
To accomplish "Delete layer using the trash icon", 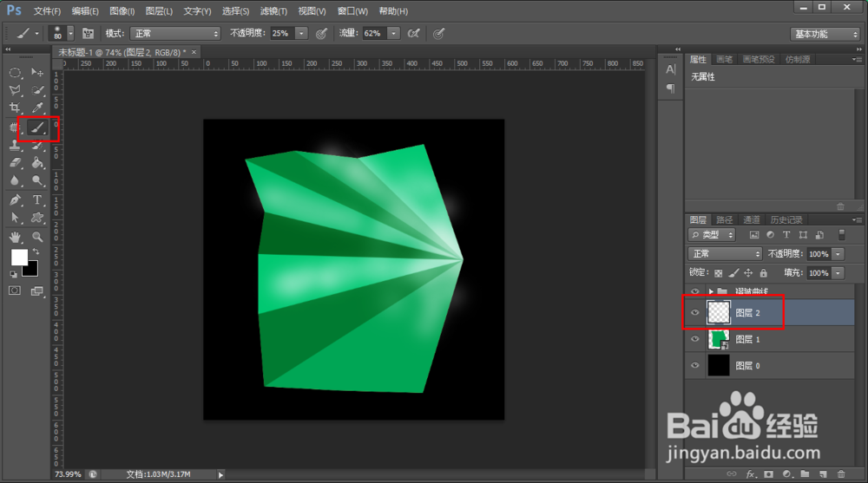I will [x=841, y=474].
